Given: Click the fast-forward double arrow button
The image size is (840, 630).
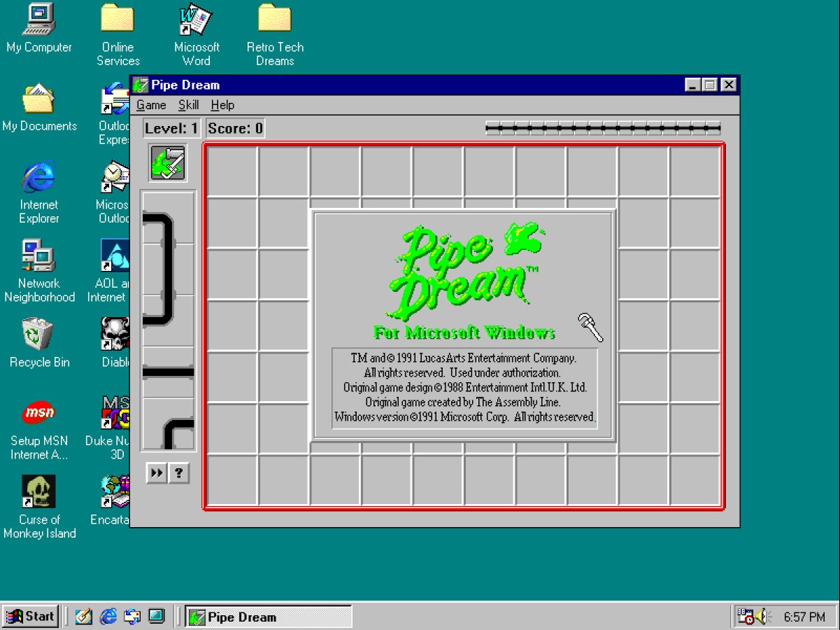Looking at the screenshot, I should click(157, 474).
